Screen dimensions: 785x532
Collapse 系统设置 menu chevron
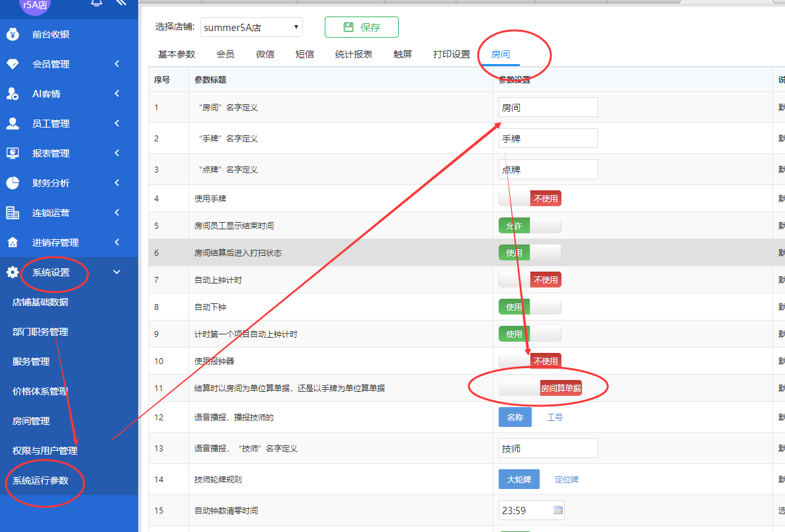click(x=116, y=272)
